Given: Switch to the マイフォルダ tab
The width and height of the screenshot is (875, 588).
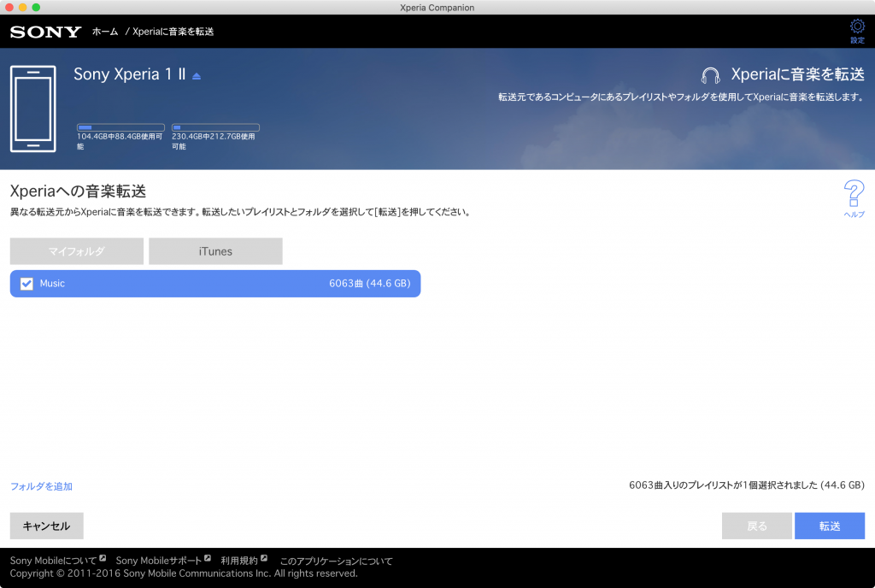Looking at the screenshot, I should 76,251.
